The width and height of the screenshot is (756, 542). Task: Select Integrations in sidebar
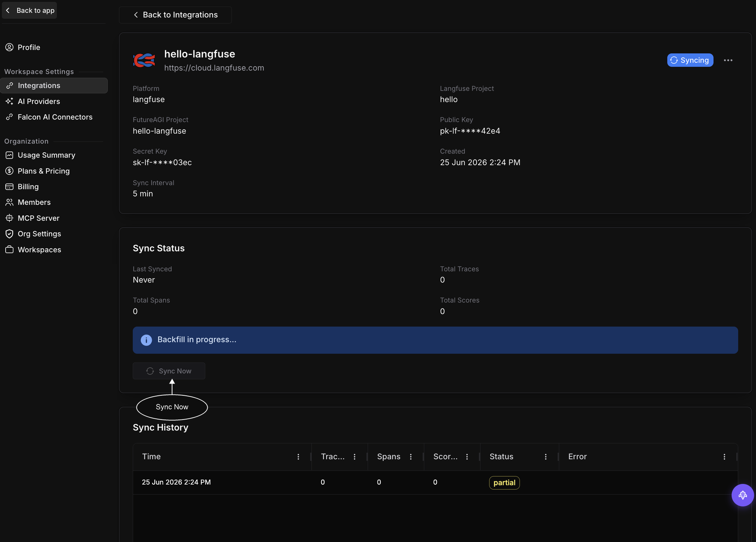coord(54,85)
